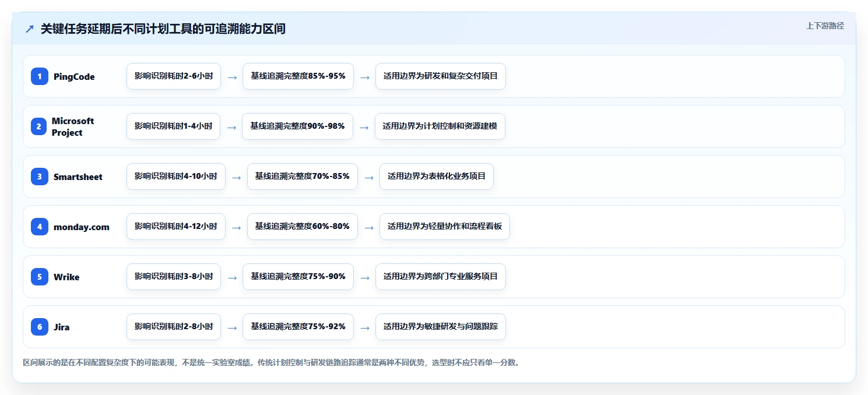Image resolution: width=868 pixels, height=395 pixels.
Task: Select the Jira tool name
Action: pos(62,327)
